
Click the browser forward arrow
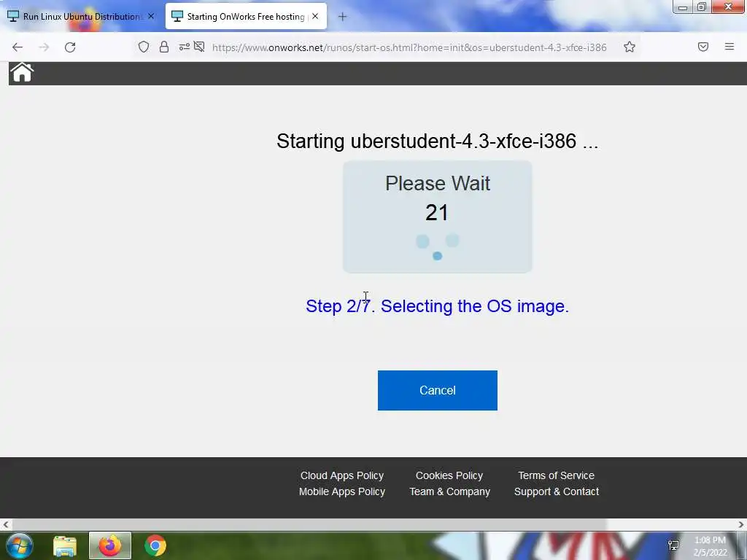click(44, 47)
